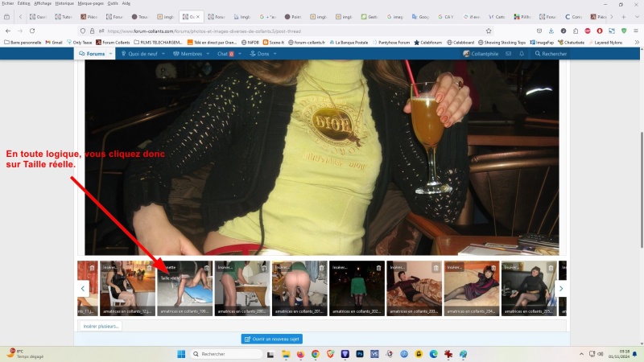Screen dimensions: 644x362
Task: Delete attachment amatrices en collants_205
Action: click(x=551, y=268)
